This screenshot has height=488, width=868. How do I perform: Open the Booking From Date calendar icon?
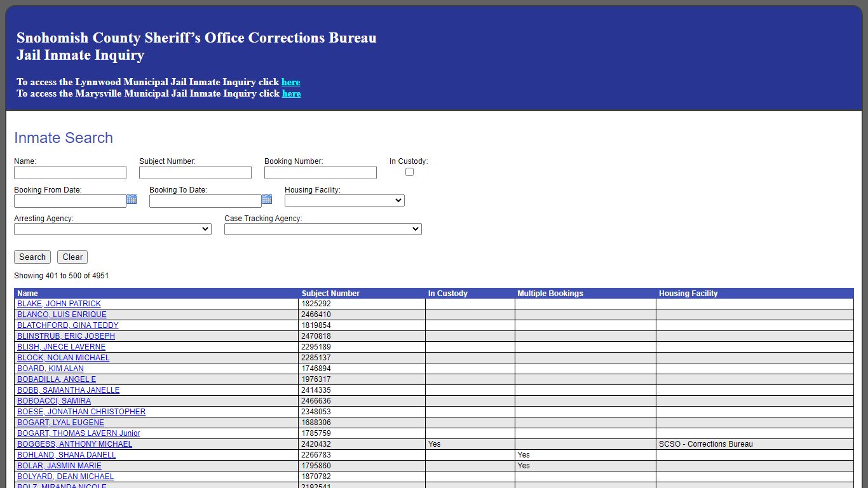click(132, 200)
